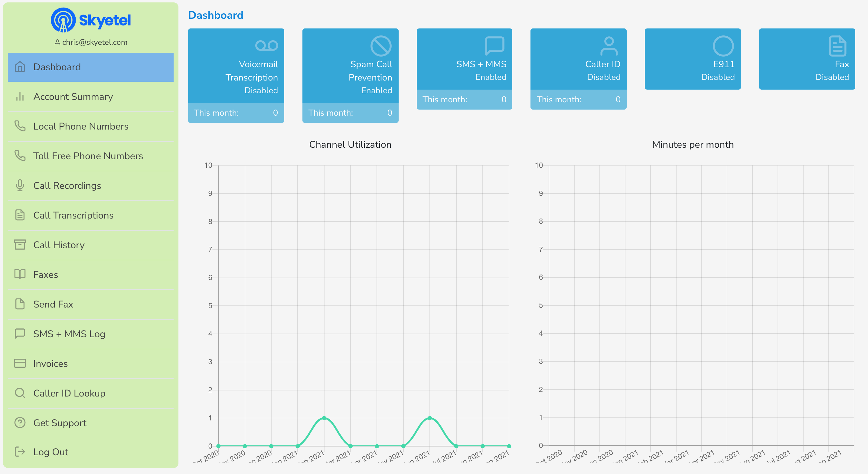Click the voicemail icon on Voicemail Transcription card
868x474 pixels.
pyautogui.click(x=266, y=45)
